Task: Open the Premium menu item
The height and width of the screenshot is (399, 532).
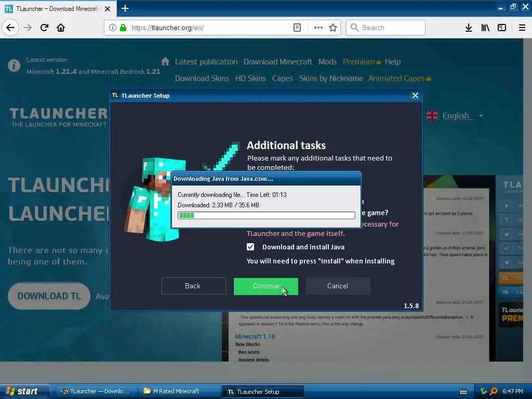Action: (x=362, y=62)
